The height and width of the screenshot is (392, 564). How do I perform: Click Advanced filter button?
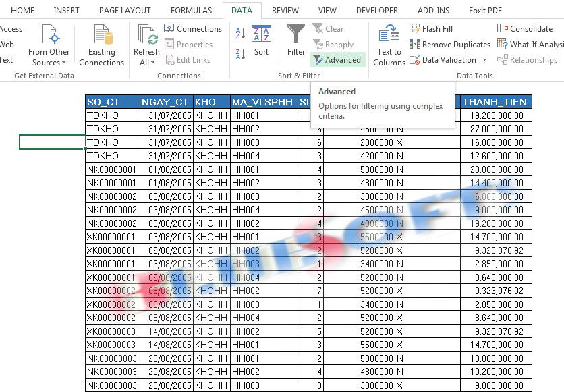(x=337, y=60)
